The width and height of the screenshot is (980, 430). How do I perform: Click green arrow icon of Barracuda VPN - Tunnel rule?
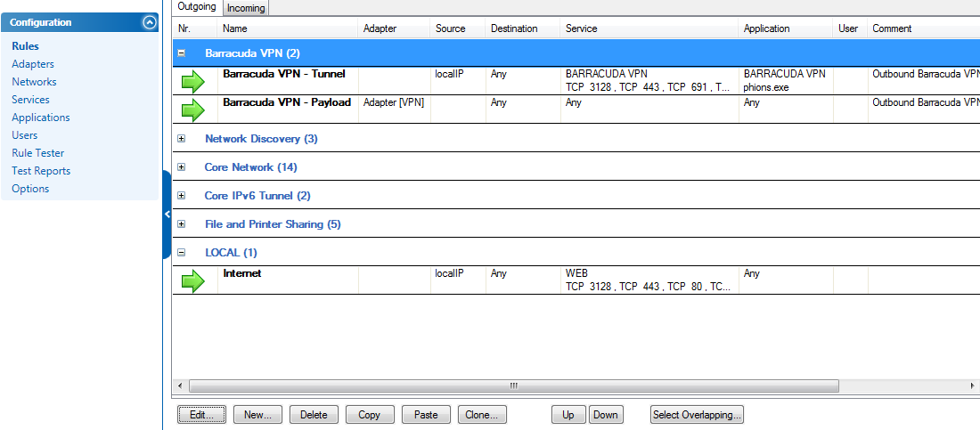pos(193,81)
